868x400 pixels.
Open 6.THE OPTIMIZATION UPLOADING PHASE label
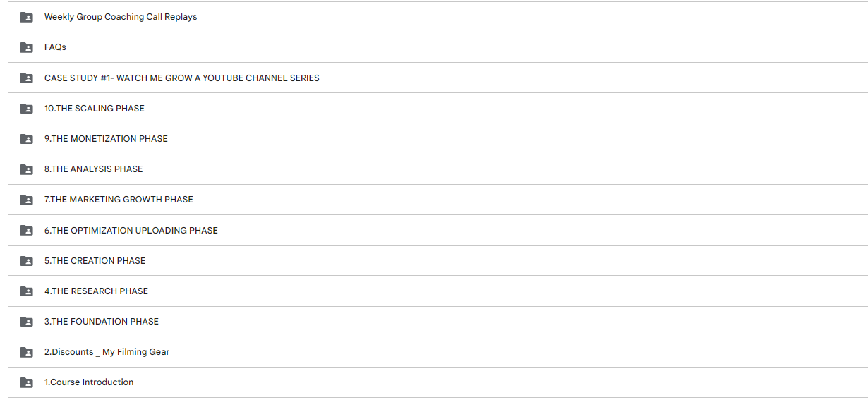click(x=131, y=231)
